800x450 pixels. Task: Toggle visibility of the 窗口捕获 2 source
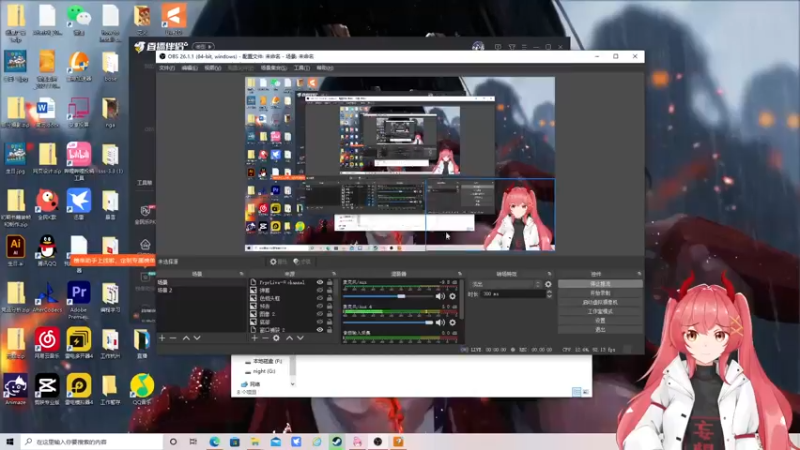point(320,330)
